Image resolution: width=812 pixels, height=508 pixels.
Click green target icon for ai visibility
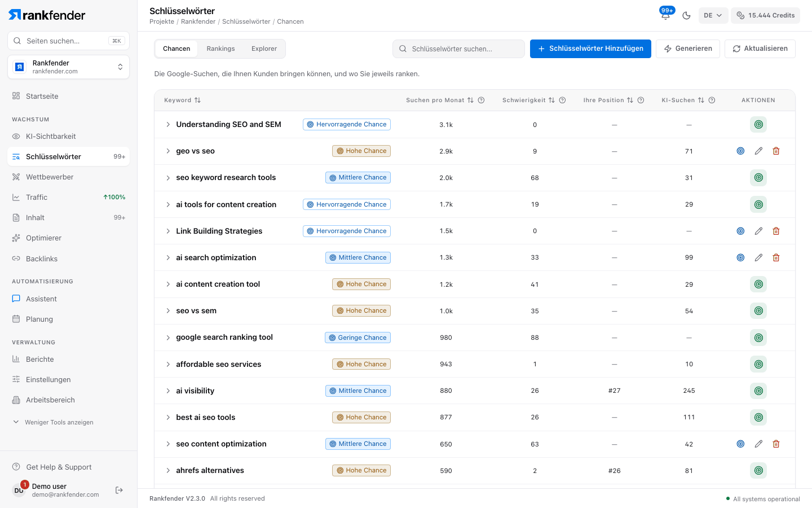[758, 391]
